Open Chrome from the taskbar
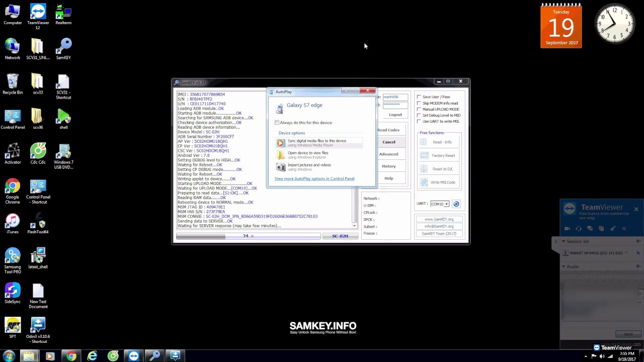Viewport: 644px width, 362px height. click(x=71, y=356)
